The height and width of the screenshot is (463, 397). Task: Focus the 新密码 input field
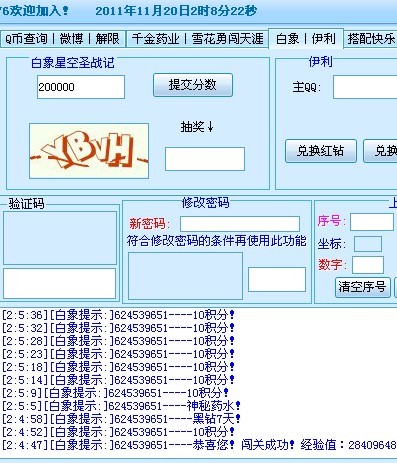point(240,224)
